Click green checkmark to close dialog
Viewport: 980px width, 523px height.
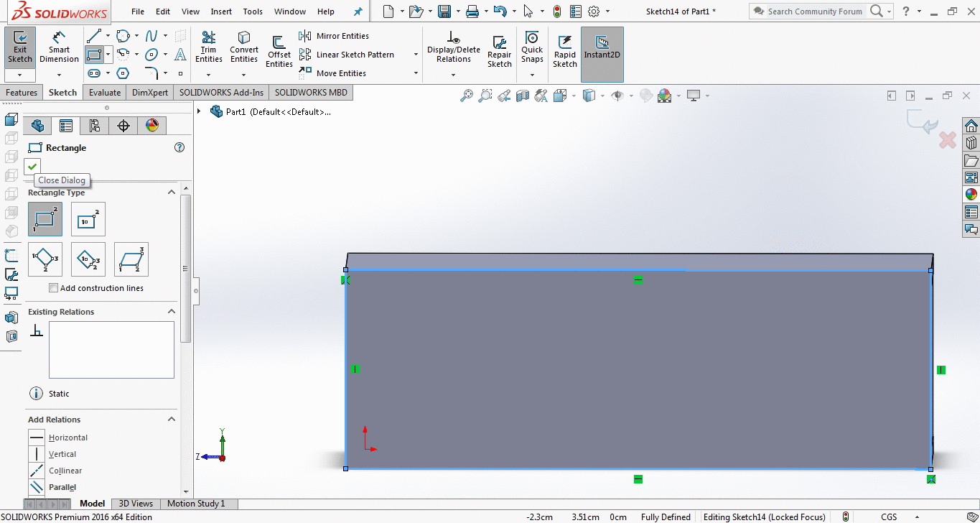coord(32,166)
